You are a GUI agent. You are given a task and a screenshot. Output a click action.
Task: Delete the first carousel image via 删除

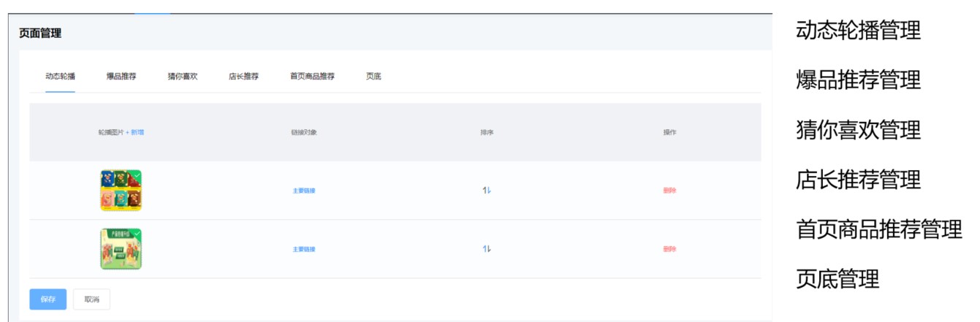click(669, 191)
